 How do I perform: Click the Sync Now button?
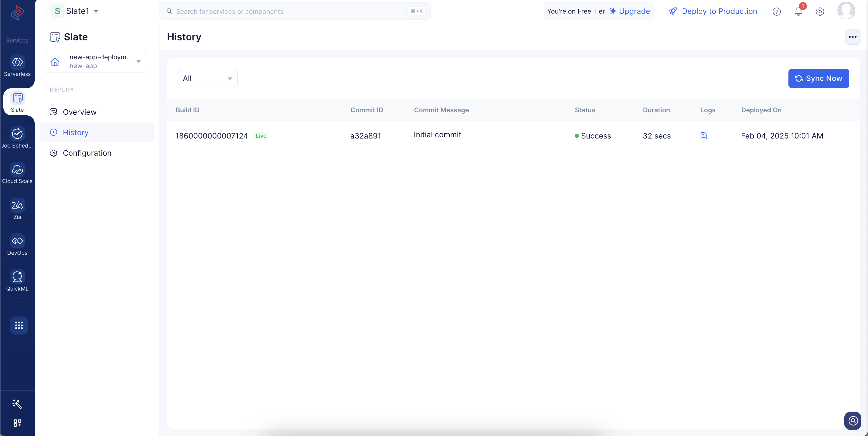click(819, 79)
